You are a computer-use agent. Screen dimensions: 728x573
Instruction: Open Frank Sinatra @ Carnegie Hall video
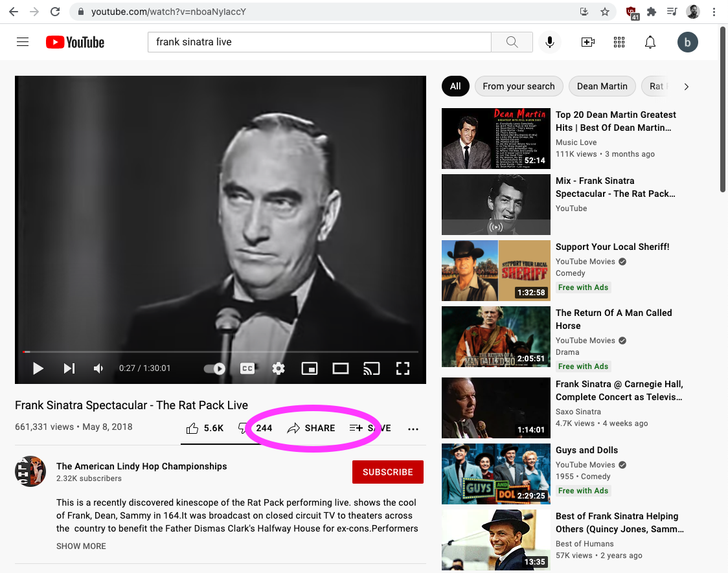point(619,390)
